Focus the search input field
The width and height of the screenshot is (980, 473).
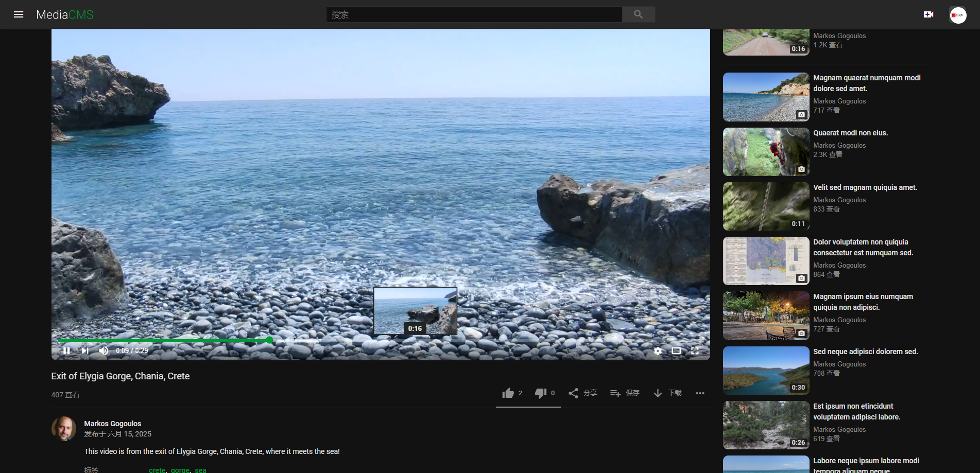[474, 14]
